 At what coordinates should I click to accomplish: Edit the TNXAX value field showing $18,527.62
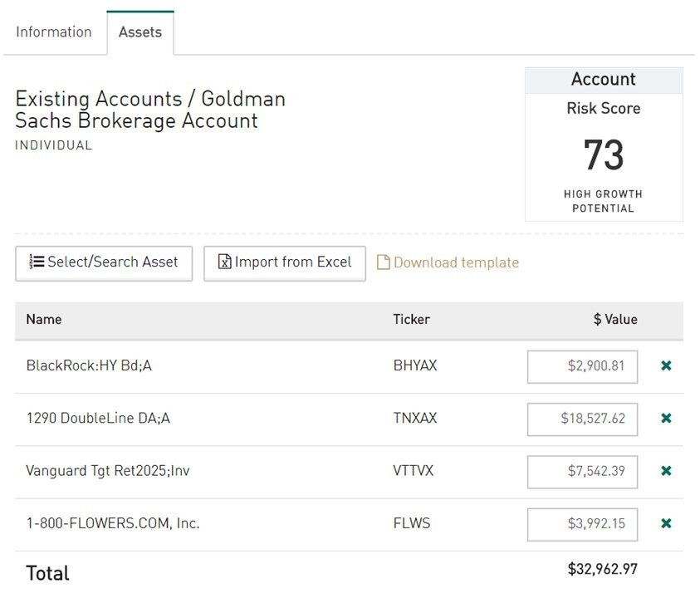point(582,419)
